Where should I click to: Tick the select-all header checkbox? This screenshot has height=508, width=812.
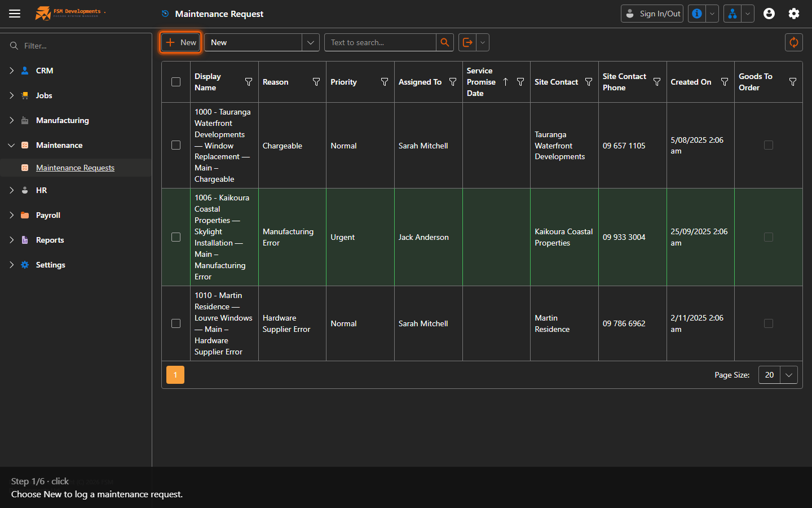176,82
